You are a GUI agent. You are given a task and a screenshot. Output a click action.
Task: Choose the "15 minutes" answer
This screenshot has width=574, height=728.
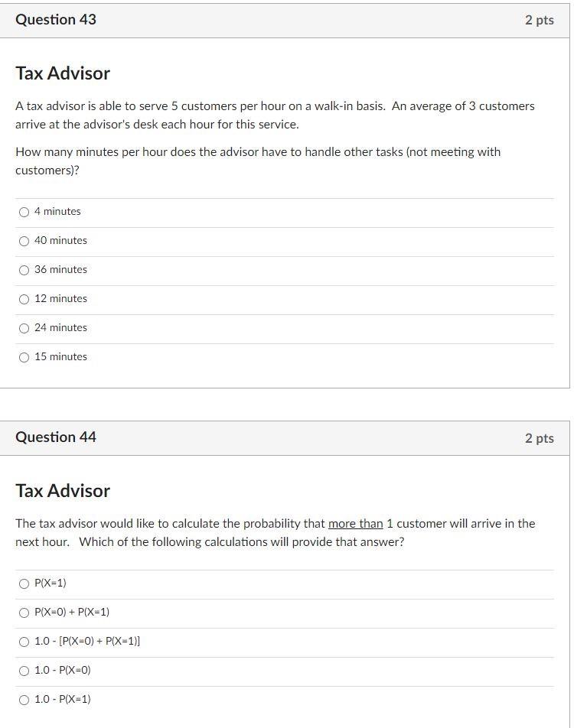[x=24, y=356]
